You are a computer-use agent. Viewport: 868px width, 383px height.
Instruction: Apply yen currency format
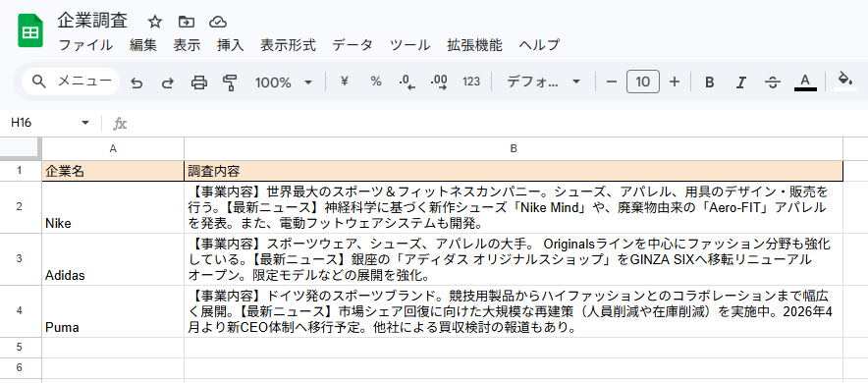click(x=345, y=82)
